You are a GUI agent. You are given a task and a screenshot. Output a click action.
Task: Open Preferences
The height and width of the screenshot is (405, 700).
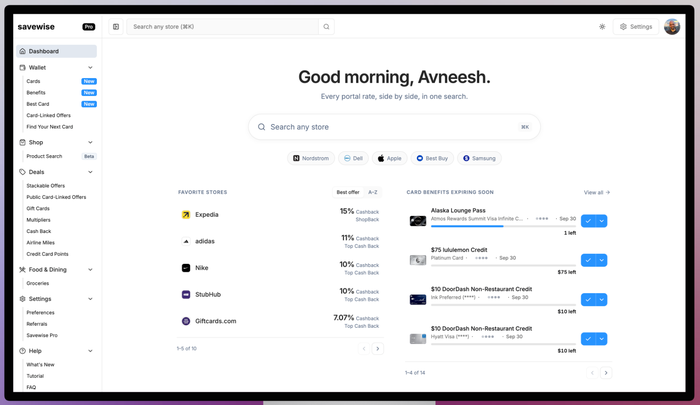click(40, 313)
